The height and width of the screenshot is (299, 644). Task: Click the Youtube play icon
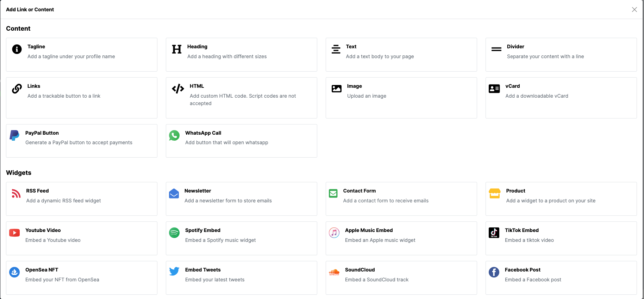coord(14,233)
